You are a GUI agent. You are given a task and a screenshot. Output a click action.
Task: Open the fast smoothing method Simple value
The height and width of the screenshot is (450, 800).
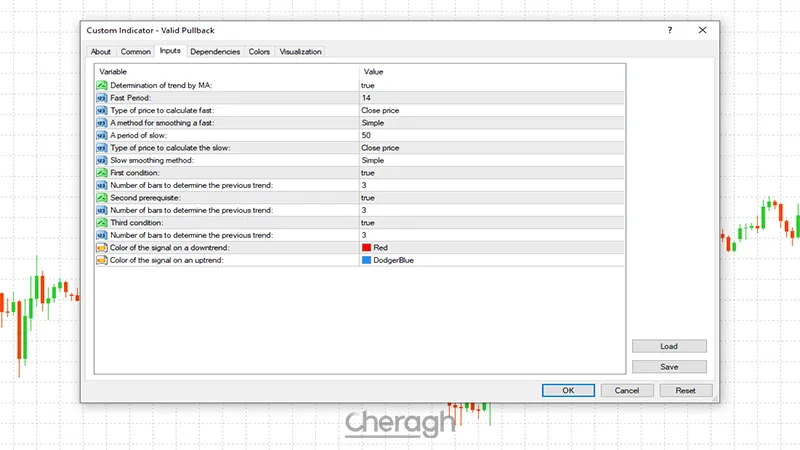(x=373, y=123)
